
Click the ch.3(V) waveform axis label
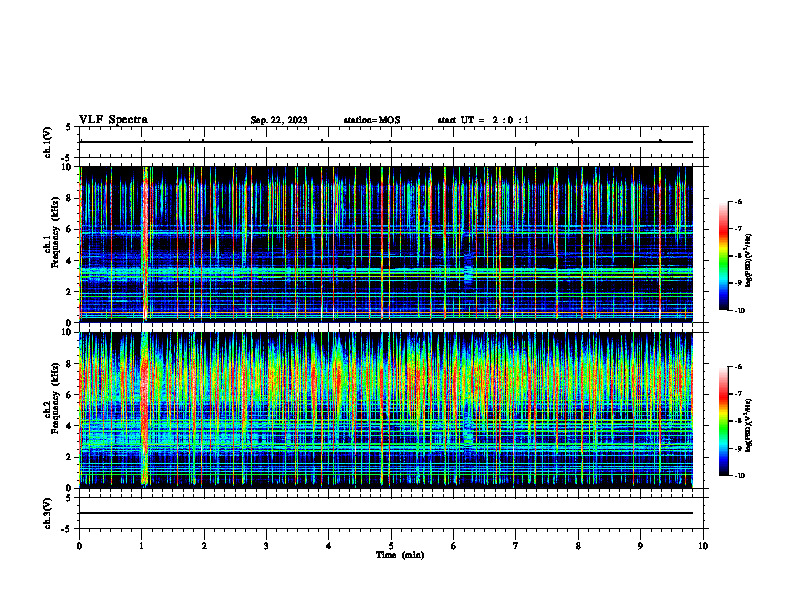[48, 514]
